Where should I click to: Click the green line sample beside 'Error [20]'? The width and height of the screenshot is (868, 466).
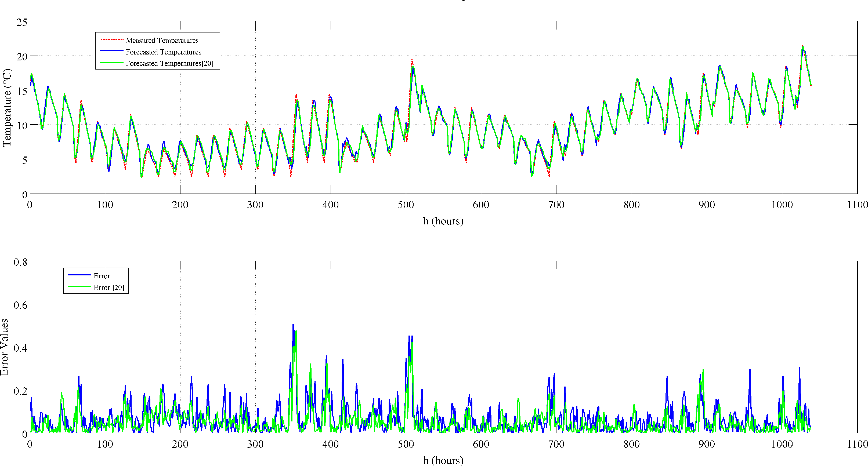79,286
